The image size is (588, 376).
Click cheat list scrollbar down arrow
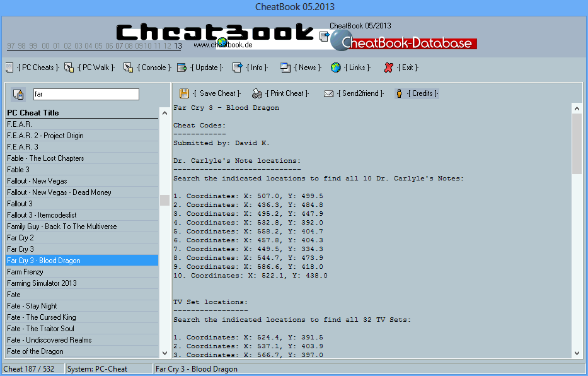point(164,353)
